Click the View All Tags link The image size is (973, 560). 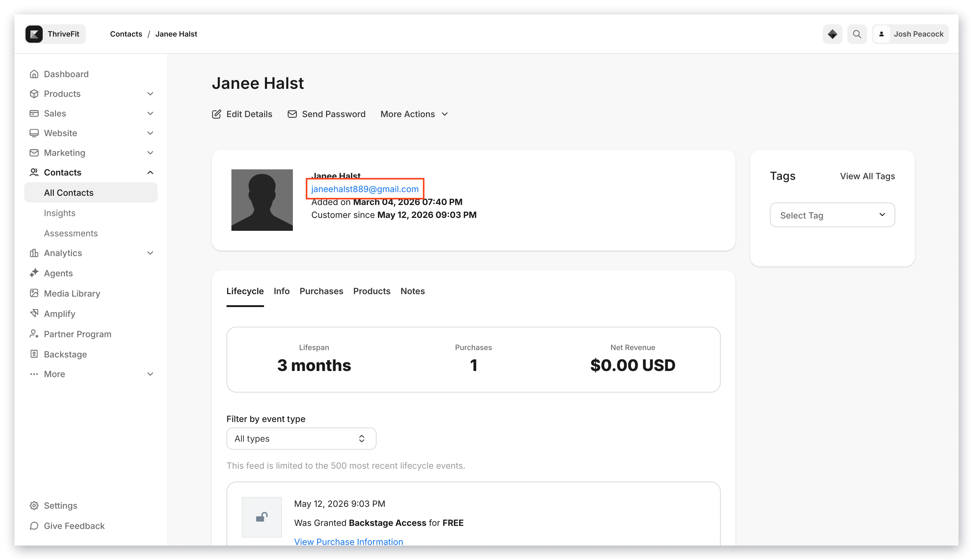(867, 176)
